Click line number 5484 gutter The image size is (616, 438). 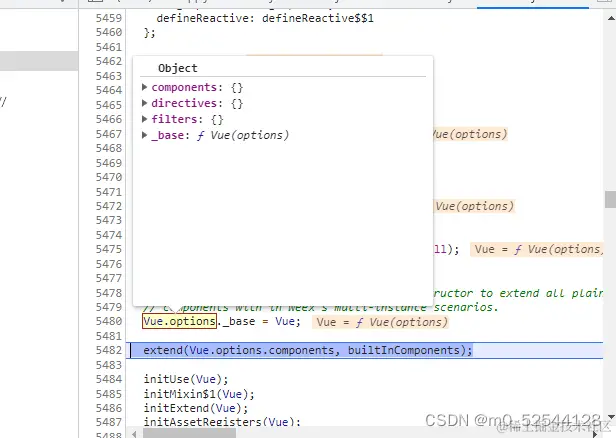(109, 379)
